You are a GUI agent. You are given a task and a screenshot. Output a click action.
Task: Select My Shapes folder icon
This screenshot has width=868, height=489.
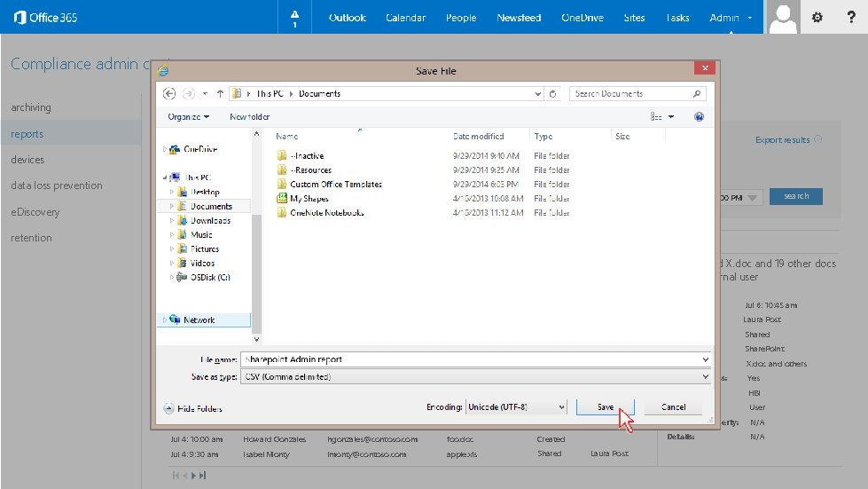point(282,198)
